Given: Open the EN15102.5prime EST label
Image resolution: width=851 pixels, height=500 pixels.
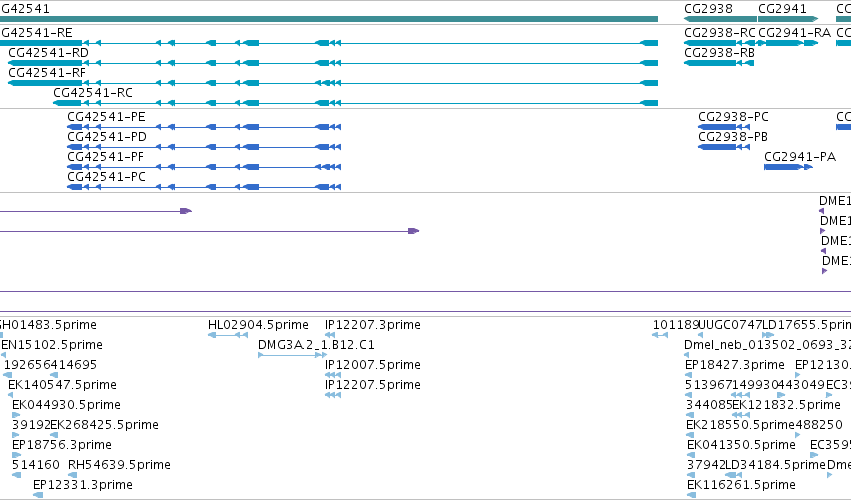Looking at the screenshot, I should [52, 345].
